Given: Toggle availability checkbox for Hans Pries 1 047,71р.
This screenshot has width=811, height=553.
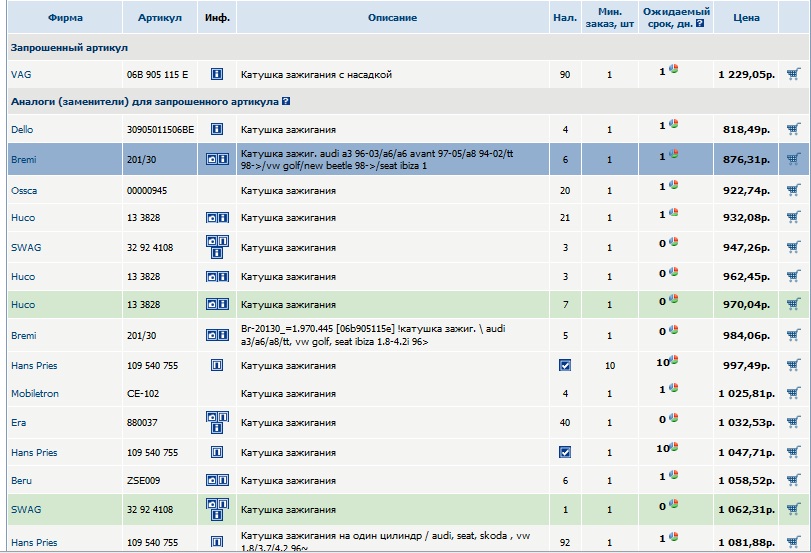Looking at the screenshot, I should click(565, 452).
